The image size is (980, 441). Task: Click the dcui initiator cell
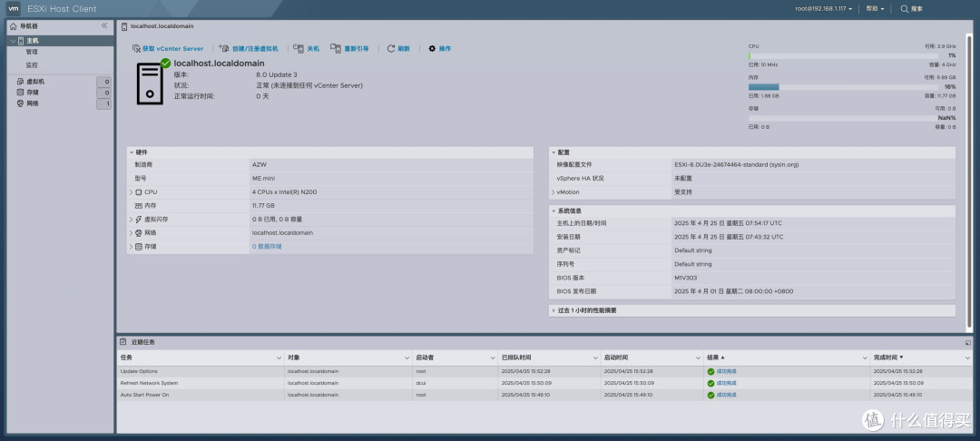point(421,383)
